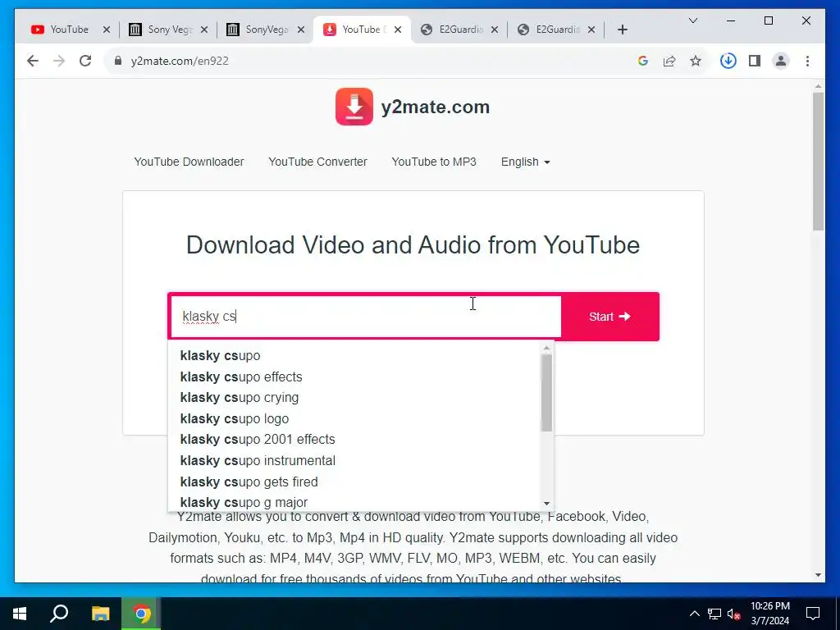Show hidden system tray icons
The height and width of the screenshot is (630, 840).
[694, 614]
